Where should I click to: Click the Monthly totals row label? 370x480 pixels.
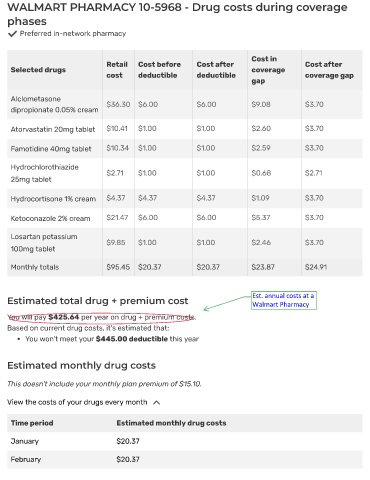35,267
